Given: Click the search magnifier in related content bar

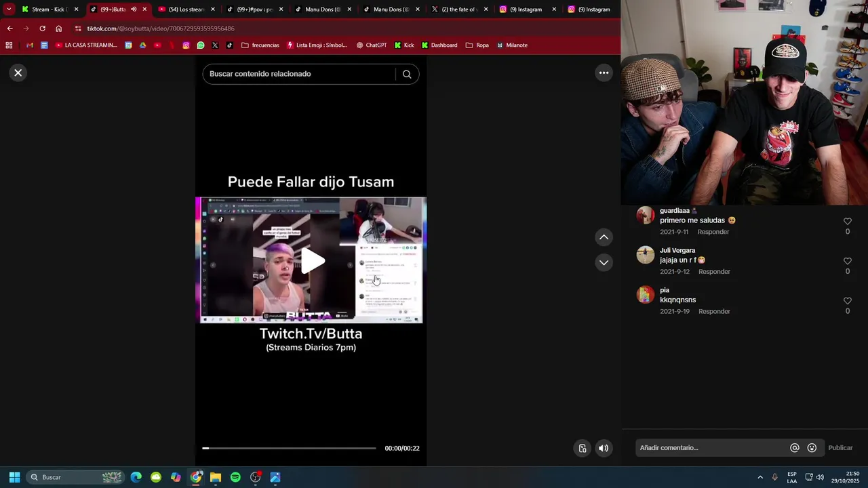Looking at the screenshot, I should pos(407,74).
